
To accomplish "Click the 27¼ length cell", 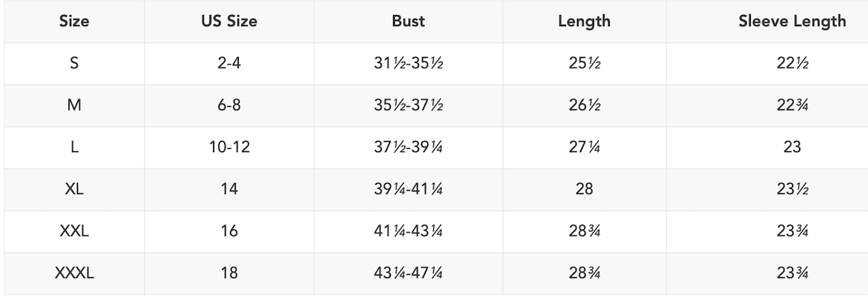I will click(x=584, y=147).
